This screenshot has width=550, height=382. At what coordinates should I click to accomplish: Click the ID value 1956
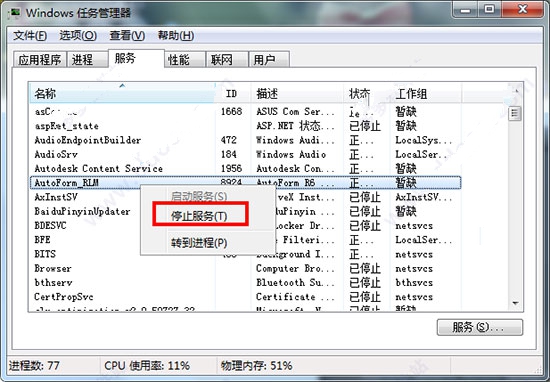click(231, 169)
